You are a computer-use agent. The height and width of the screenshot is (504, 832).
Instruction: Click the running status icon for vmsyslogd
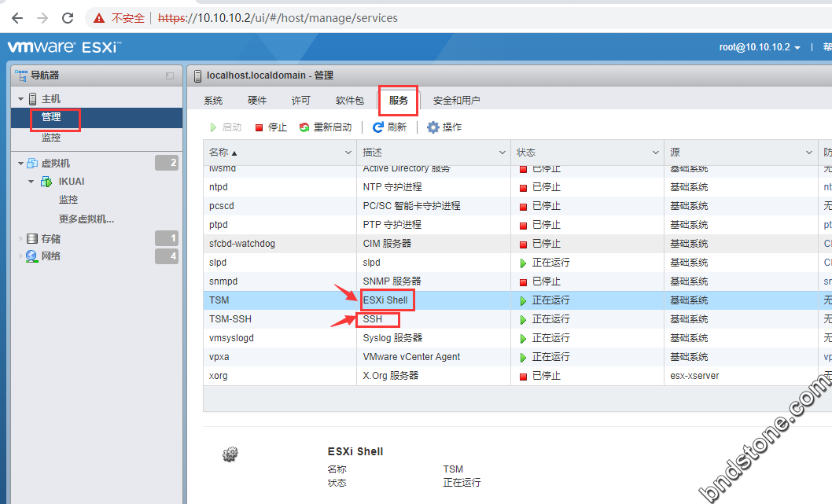(x=523, y=338)
